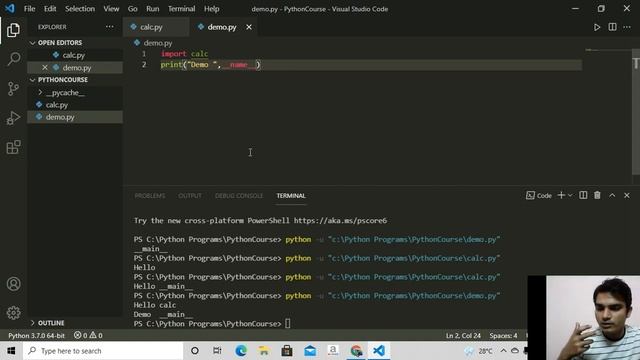
Task: Select the demo.py editor tab
Action: click(223, 27)
